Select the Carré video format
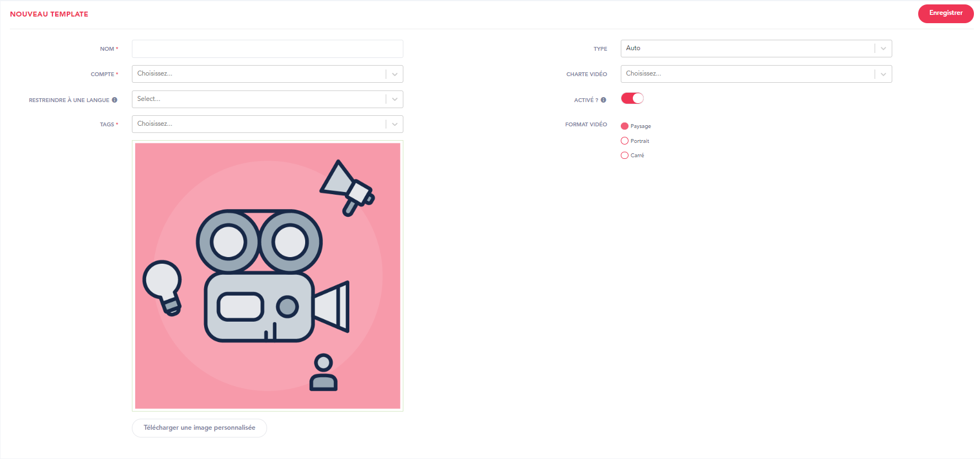The image size is (980, 459). click(x=625, y=156)
